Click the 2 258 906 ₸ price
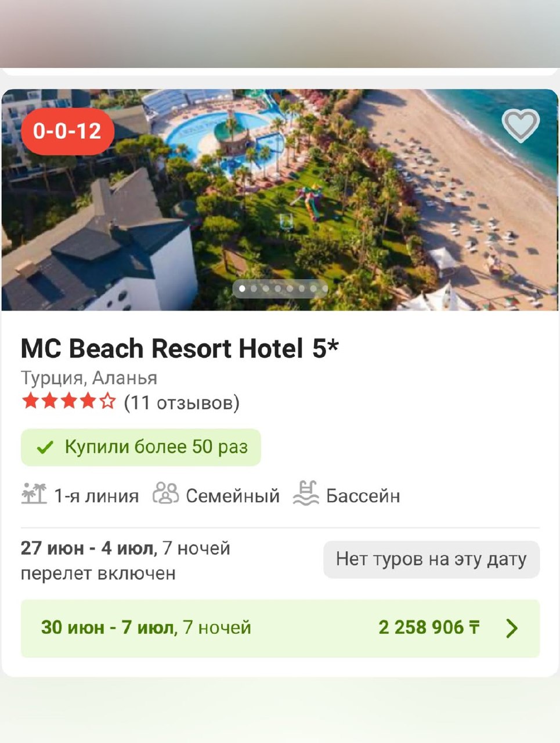 (x=429, y=627)
